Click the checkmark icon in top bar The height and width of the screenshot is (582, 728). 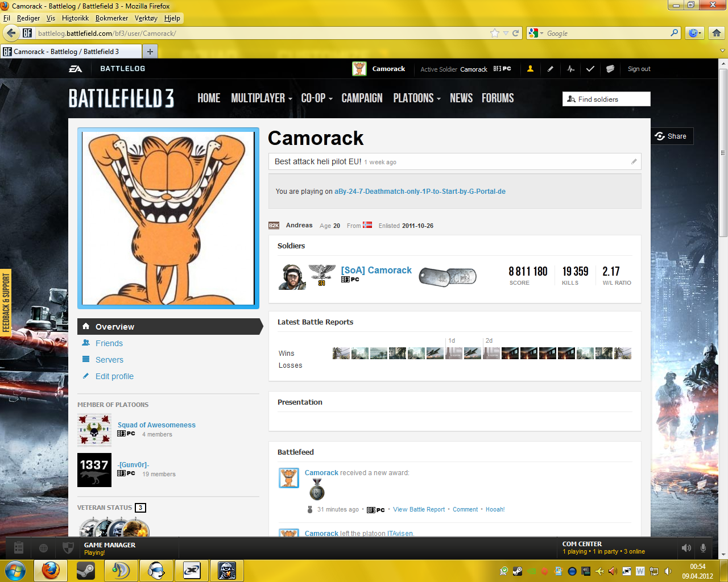pyautogui.click(x=590, y=69)
